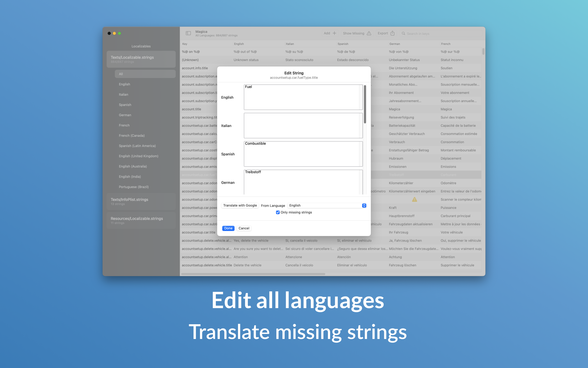Click the Done button

pyautogui.click(x=228, y=228)
